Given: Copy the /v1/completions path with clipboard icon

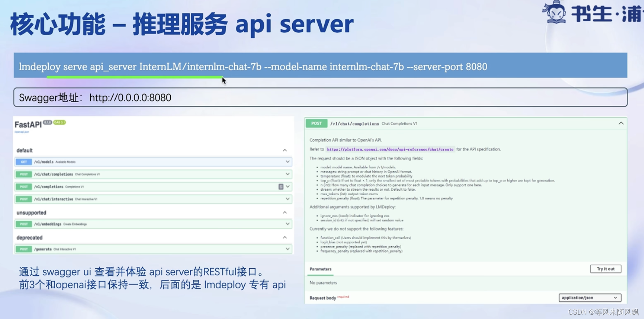Looking at the screenshot, I should 281,187.
